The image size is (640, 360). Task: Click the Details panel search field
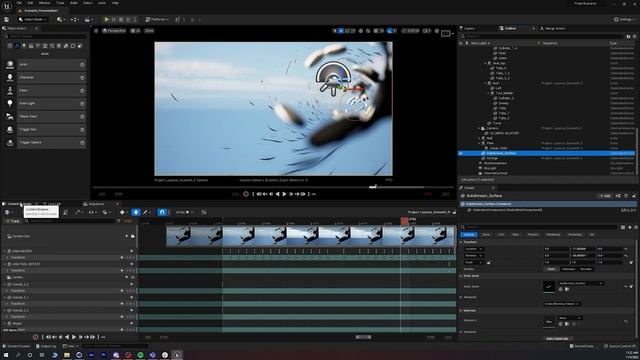click(x=540, y=227)
